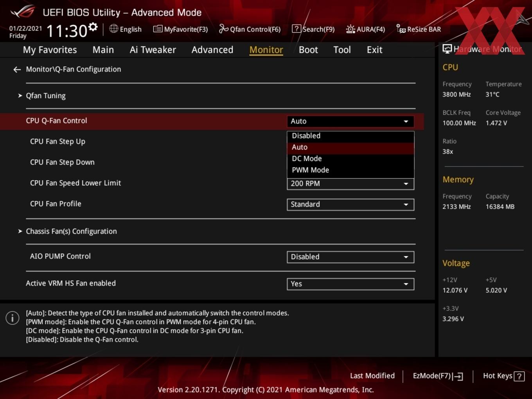The image size is (532, 399).
Task: Open Qfan Control(F6)
Action: coord(250,29)
